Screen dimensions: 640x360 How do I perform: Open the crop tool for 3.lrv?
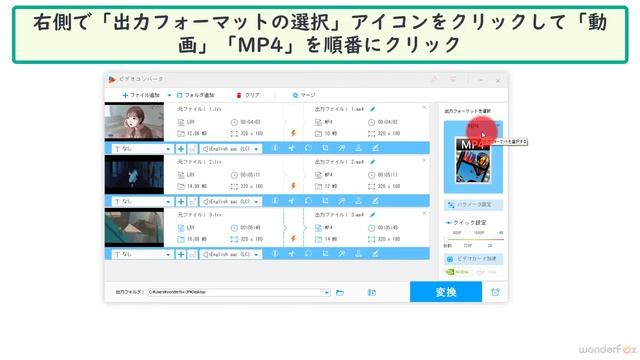pos(325,253)
